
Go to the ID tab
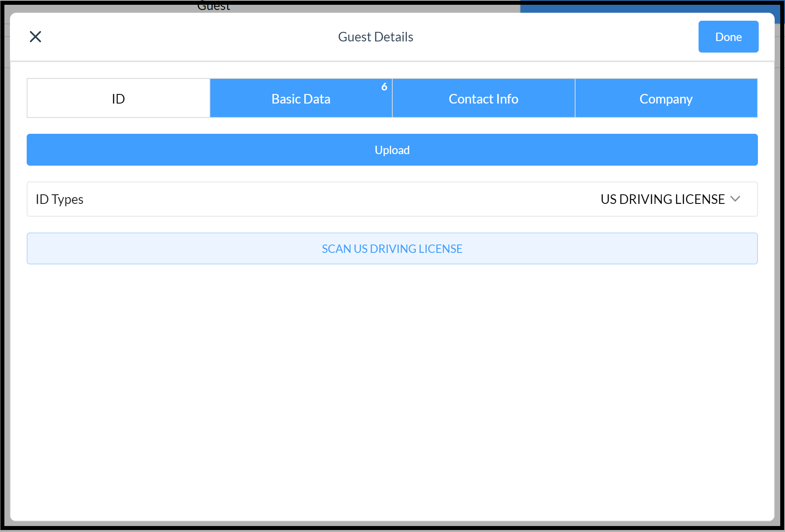[118, 98]
